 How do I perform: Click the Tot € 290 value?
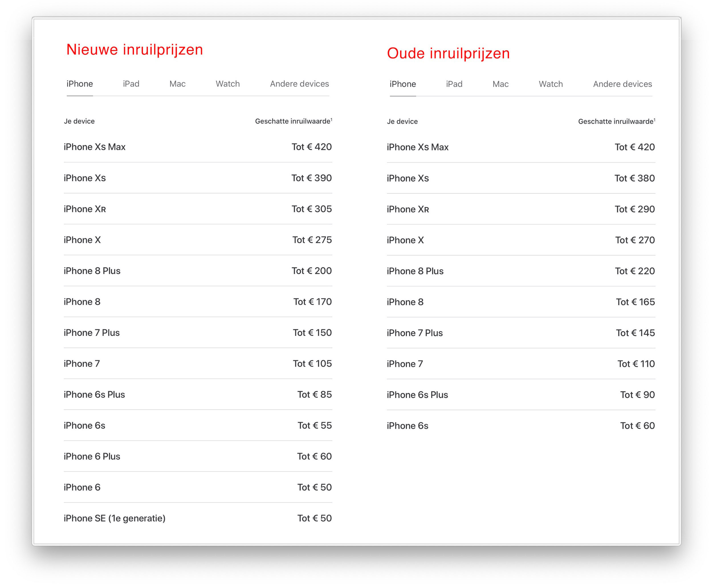[635, 209]
